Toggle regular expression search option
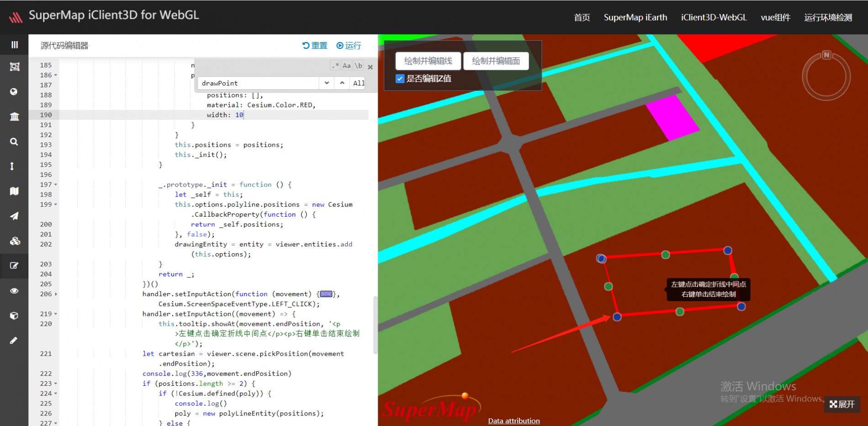Screen dimensions: 868x426 [x=335, y=66]
